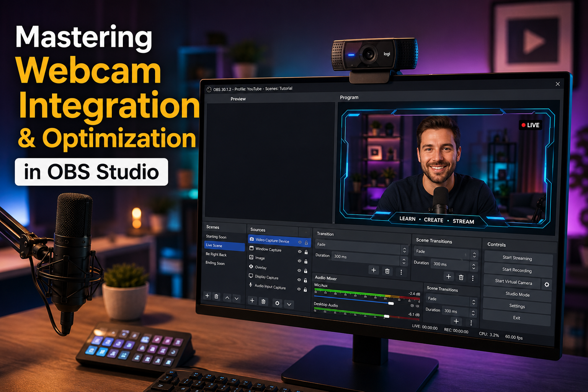Enable Studio Mode
The height and width of the screenshot is (392, 588).
tap(517, 294)
